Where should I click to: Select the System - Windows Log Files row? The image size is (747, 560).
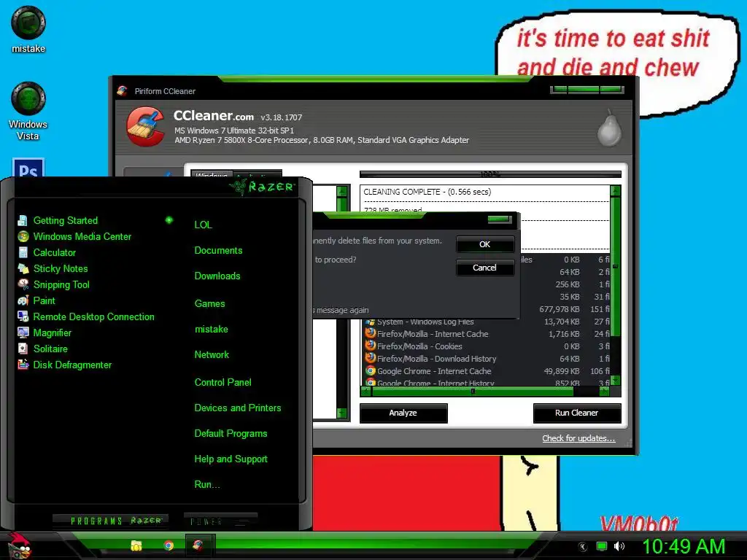[x=486, y=322]
